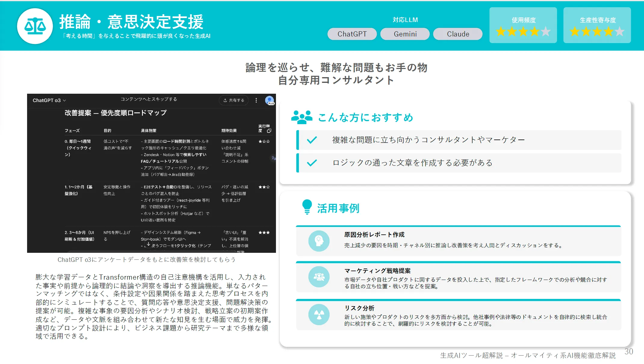Viewport: 644px width, 364px height.
Task: Click the marketing strategy people icon
Action: pyautogui.click(x=319, y=277)
